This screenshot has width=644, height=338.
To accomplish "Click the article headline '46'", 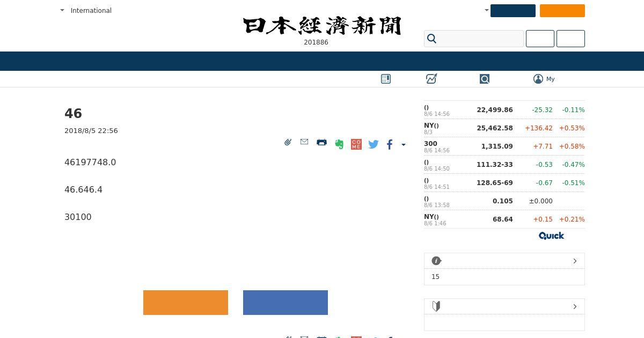I will [73, 114].
